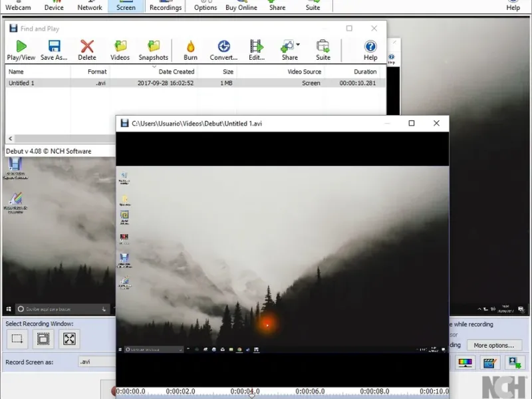Sort recordings by Size column header
Viewport: 532px width, 399px height.
[217, 72]
